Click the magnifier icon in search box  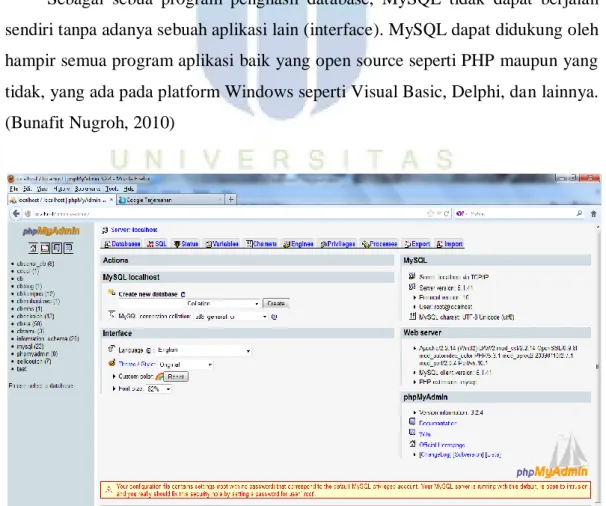(579, 213)
